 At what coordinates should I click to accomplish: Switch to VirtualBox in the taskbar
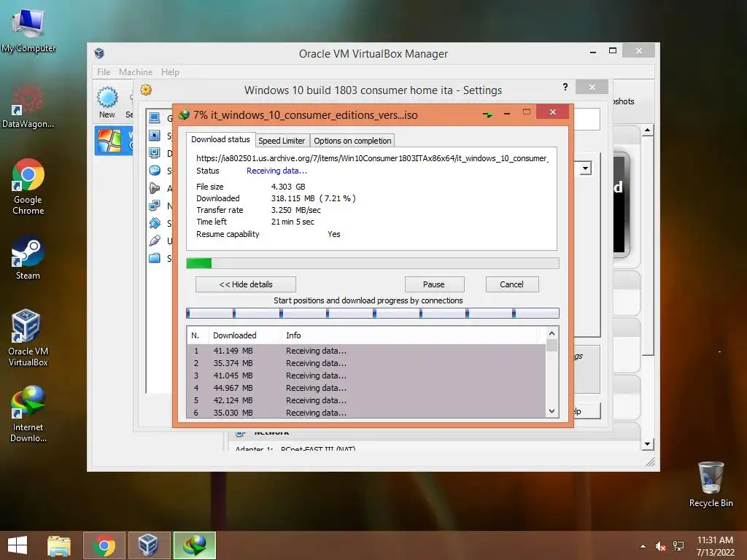(x=149, y=545)
